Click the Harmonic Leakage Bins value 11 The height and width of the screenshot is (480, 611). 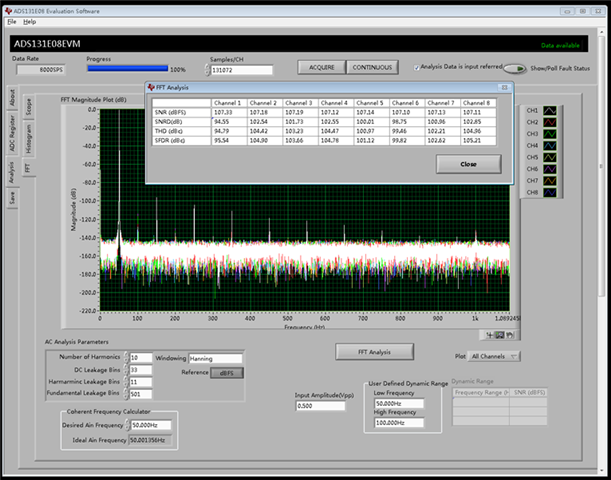click(x=141, y=382)
